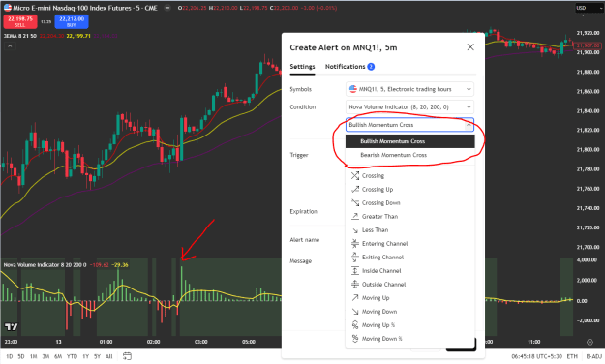The image size is (605, 364).
Task: Open the Condition dropdown showing Nova Volume Indicator
Action: (x=409, y=106)
